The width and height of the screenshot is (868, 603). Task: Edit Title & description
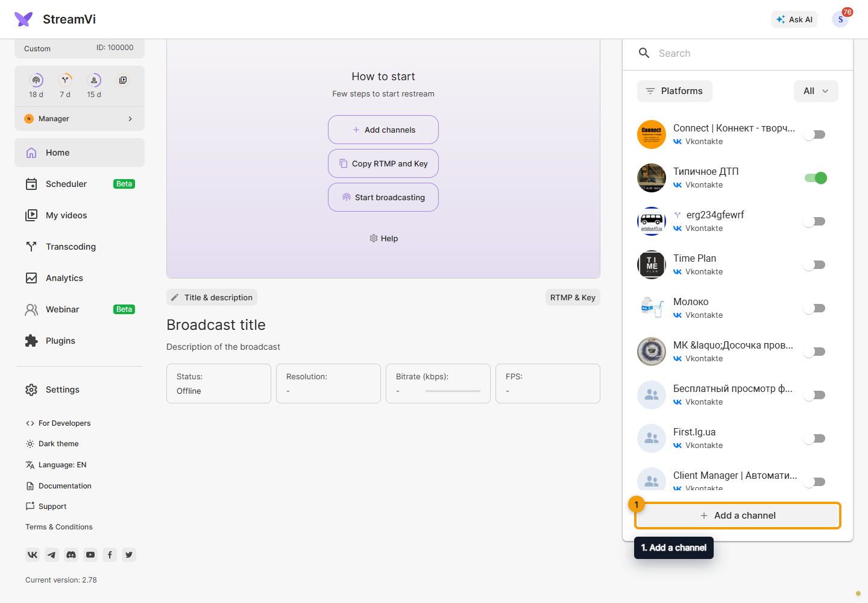(212, 297)
